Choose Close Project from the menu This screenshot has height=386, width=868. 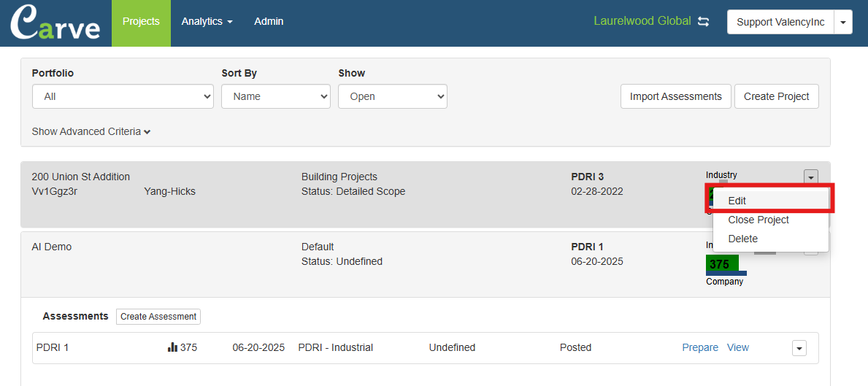758,220
